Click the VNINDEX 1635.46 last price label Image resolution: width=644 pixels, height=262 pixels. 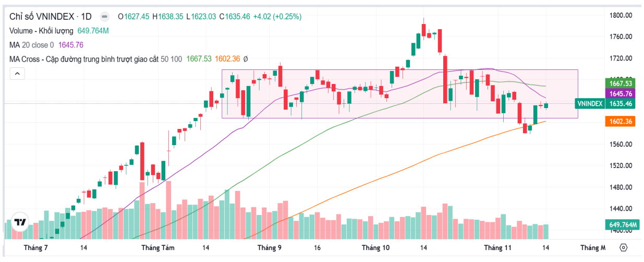pos(607,104)
